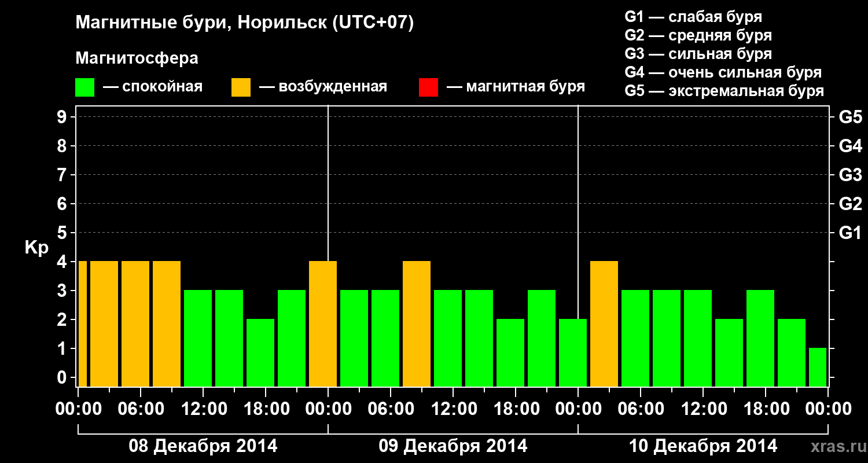The width and height of the screenshot is (868, 463).
Task: Click the '— спокойная' legend label
Action: [x=153, y=87]
